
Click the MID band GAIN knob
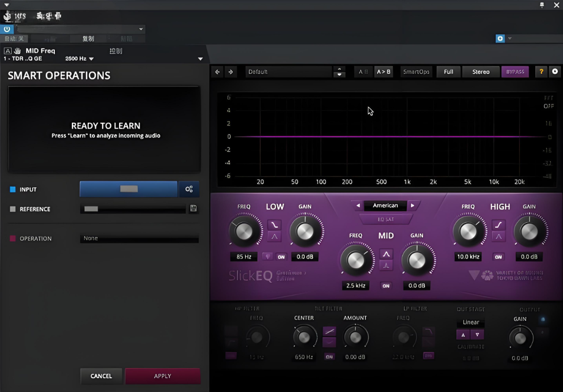coord(417,261)
